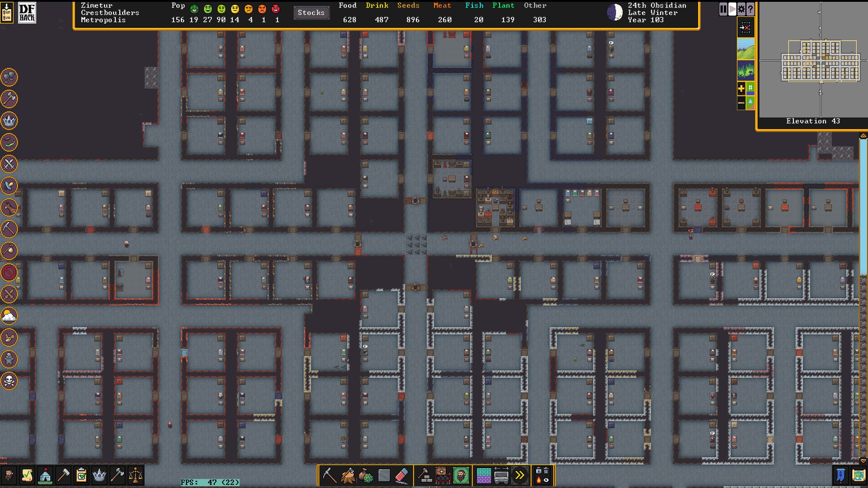Open the places tent icon
The image size is (868, 488).
(x=45, y=475)
